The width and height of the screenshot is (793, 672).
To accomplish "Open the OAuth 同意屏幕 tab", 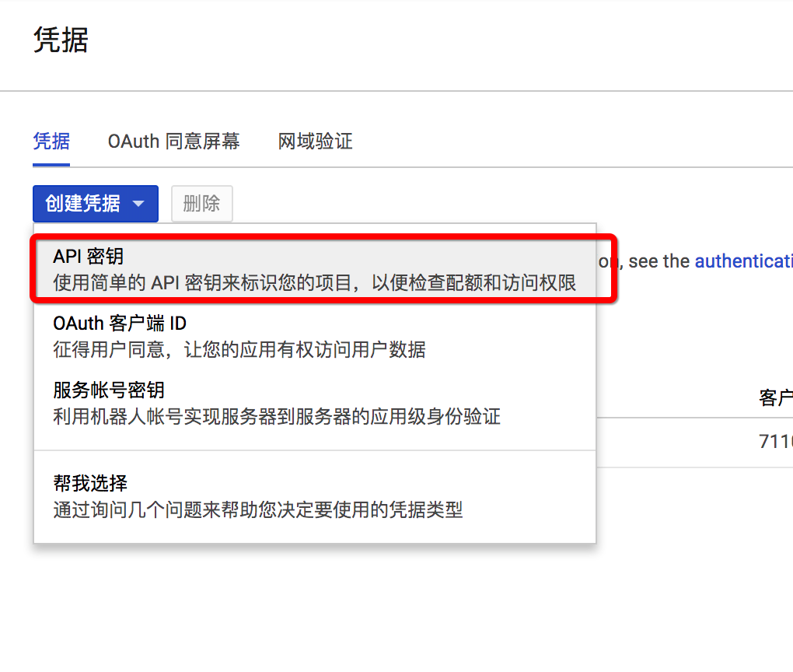I will tap(173, 142).
